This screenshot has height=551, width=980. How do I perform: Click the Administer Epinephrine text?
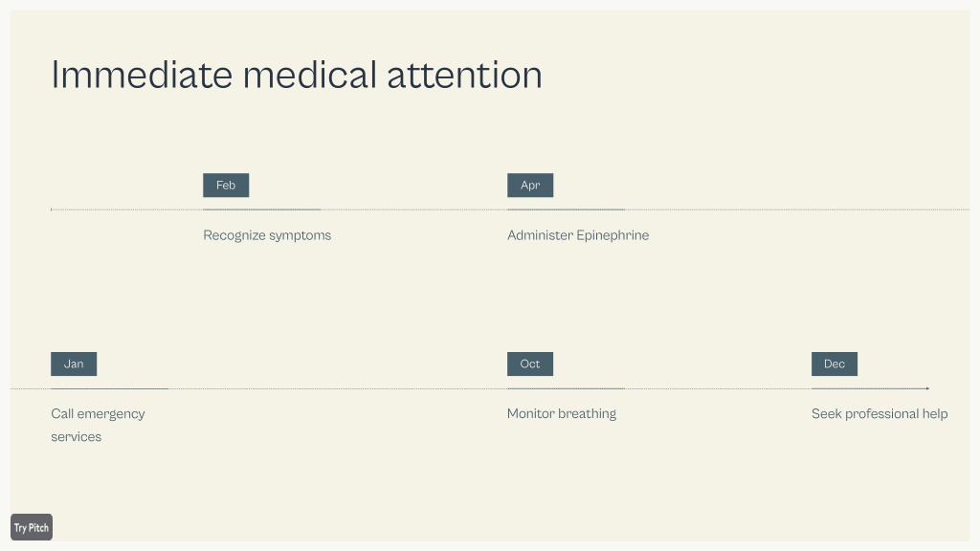pyautogui.click(x=578, y=235)
